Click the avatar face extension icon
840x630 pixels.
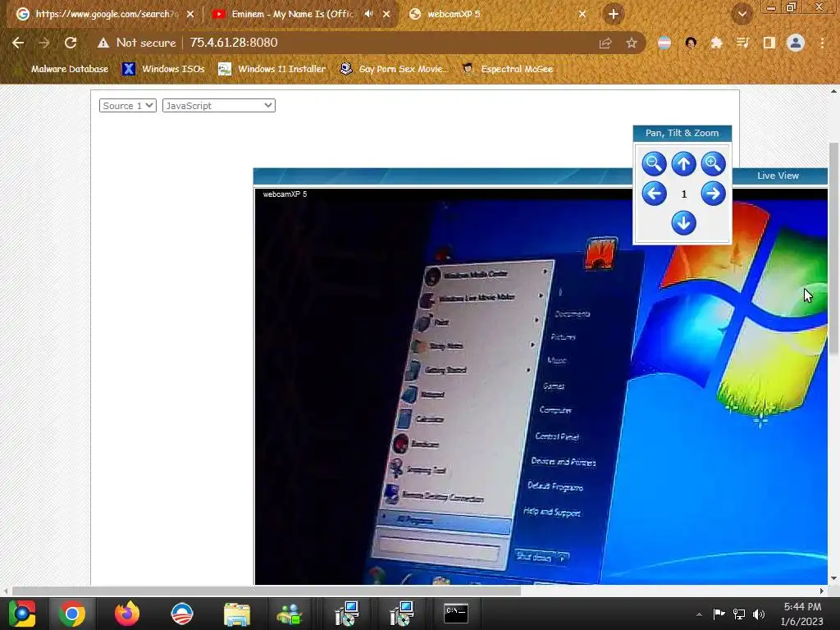coord(691,43)
